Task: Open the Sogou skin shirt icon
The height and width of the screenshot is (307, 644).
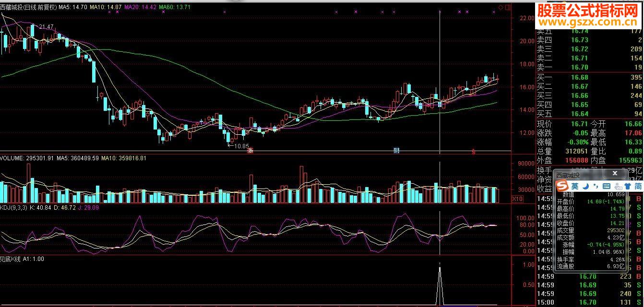Action: pyautogui.click(x=628, y=186)
